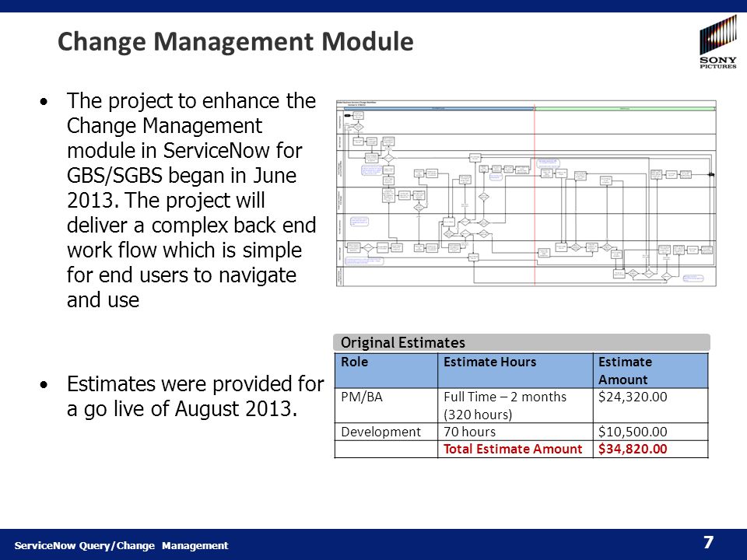Click the $10,500.00 amount cell
The image size is (747, 560).
click(x=651, y=432)
